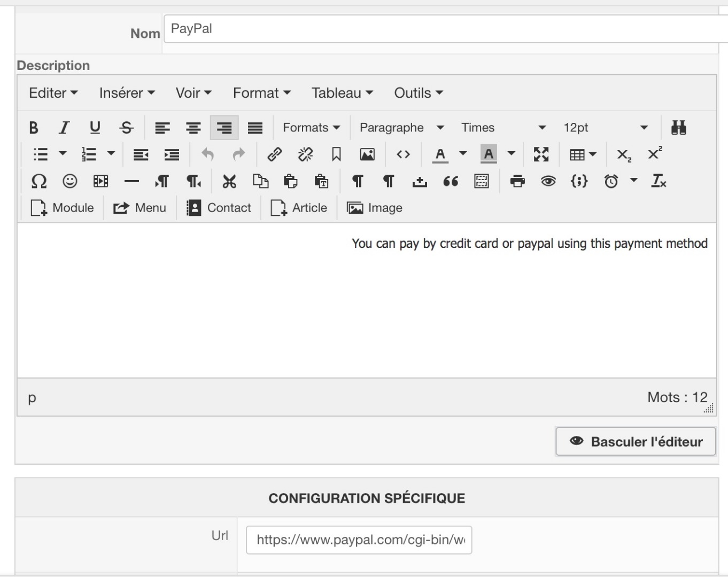Toggle the active right alignment
This screenshot has height=577, width=728.
click(224, 128)
